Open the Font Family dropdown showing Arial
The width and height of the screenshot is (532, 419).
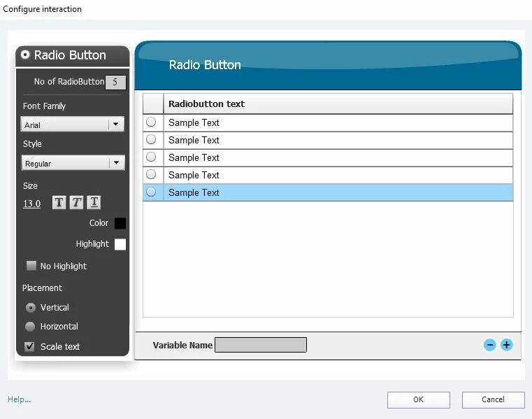click(72, 125)
